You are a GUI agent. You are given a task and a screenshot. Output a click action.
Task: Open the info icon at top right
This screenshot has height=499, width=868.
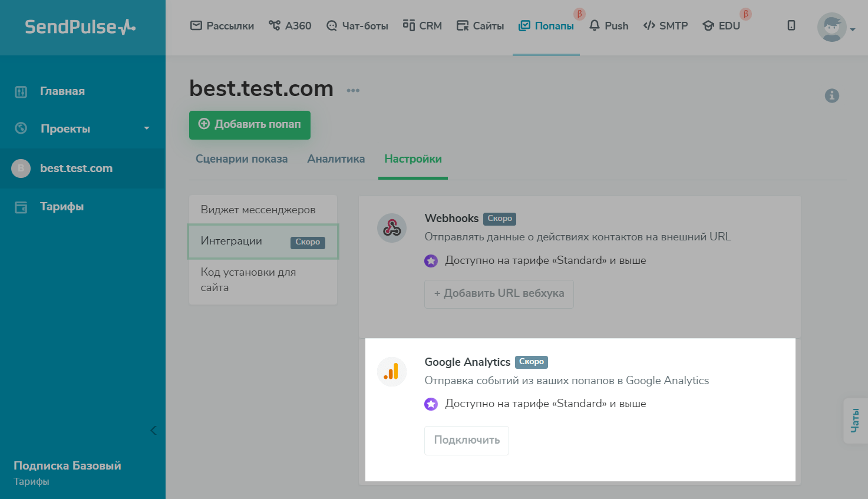pos(831,95)
